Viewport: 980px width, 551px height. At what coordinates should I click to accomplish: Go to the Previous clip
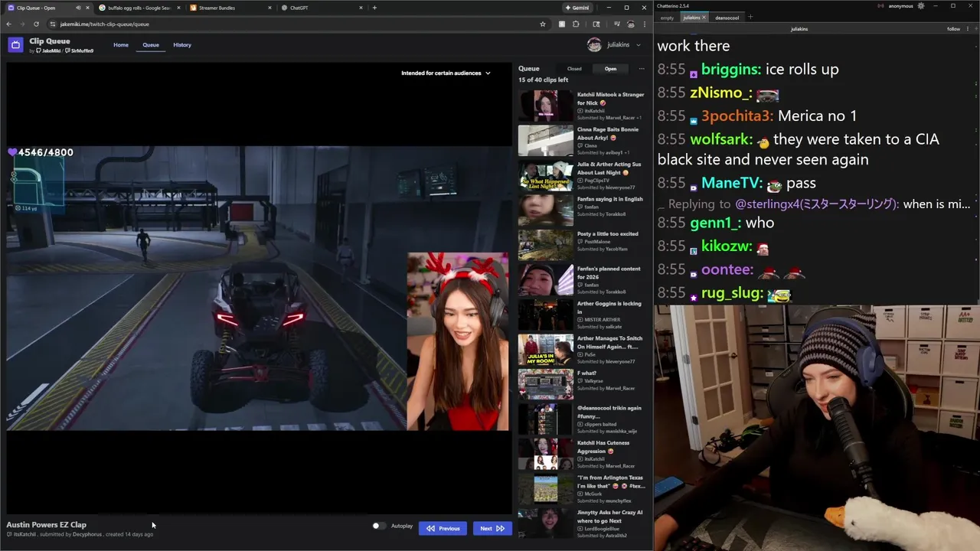click(x=443, y=528)
